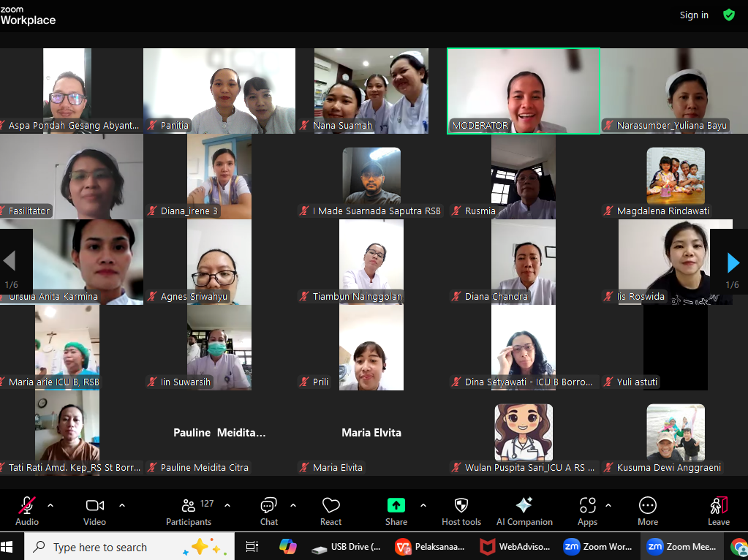This screenshot has width=748, height=560.
Task: Expand the Participants options caret
Action: coord(227,505)
